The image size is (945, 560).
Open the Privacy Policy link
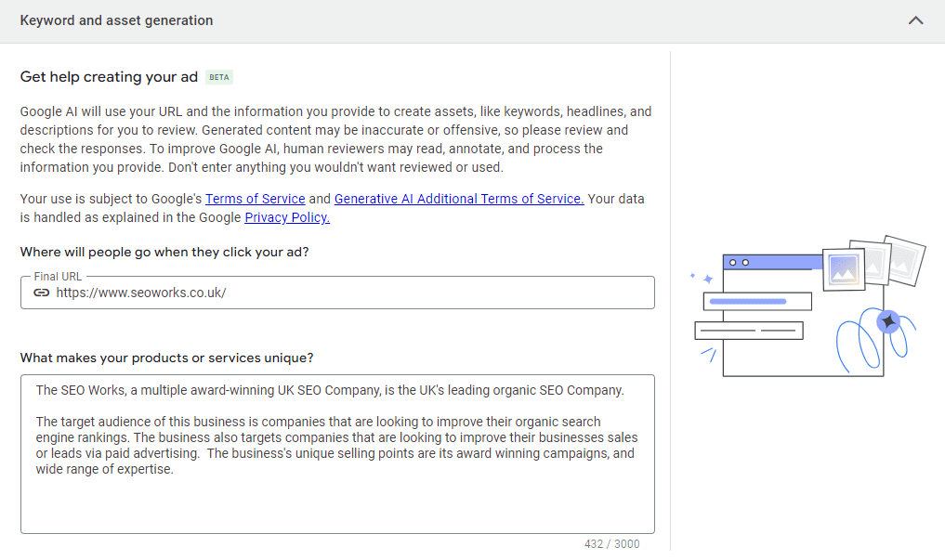pyautogui.click(x=287, y=217)
